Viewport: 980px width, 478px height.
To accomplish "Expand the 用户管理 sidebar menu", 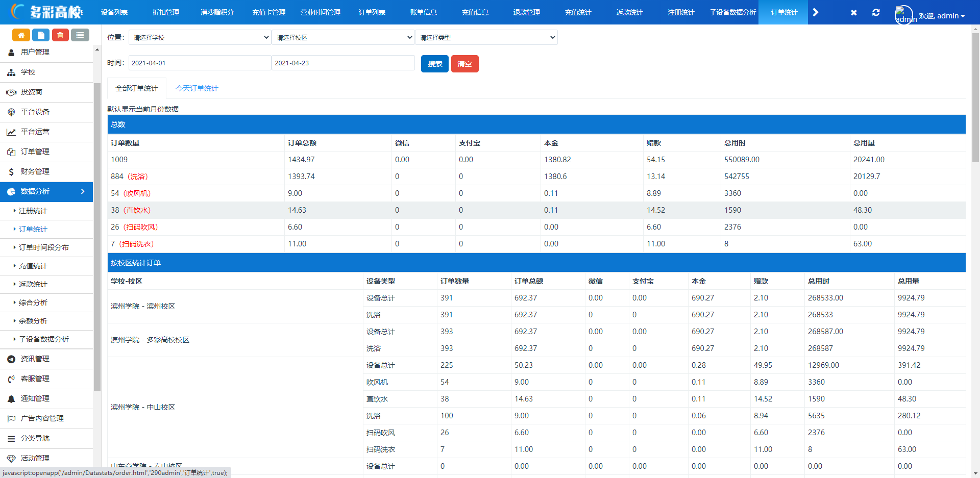I will click(x=46, y=53).
